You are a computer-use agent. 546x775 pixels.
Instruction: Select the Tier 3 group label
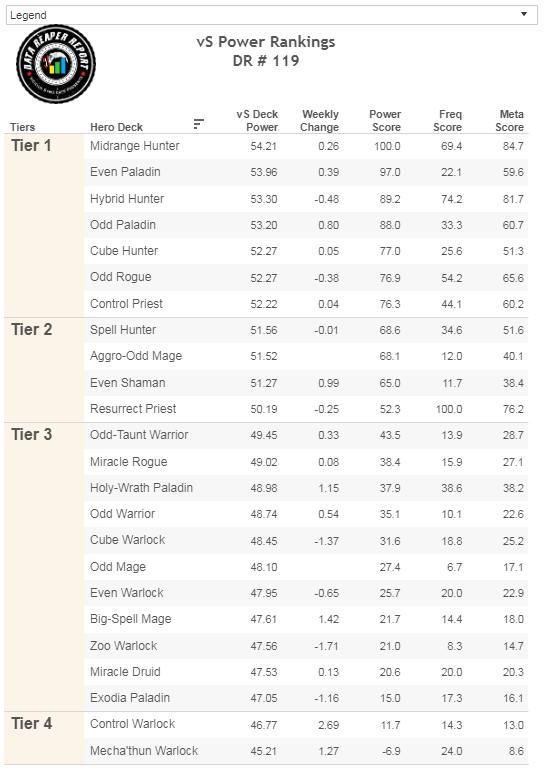[32, 434]
